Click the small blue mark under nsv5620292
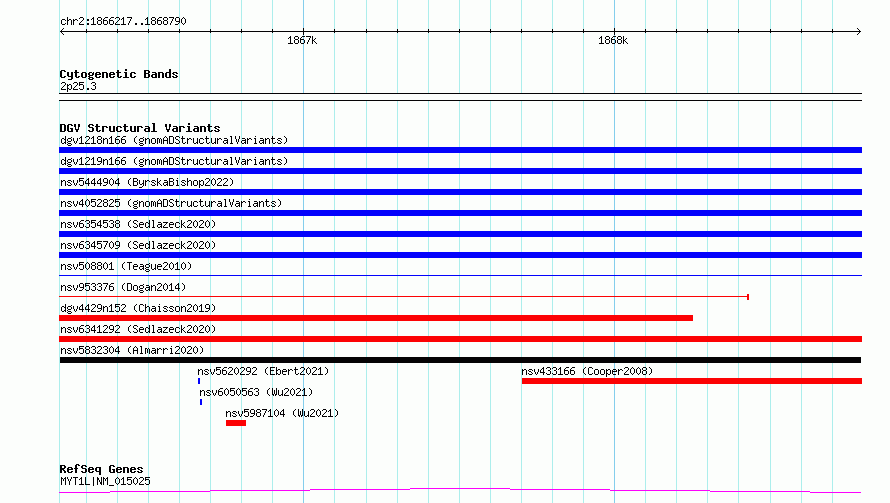 [x=199, y=381]
